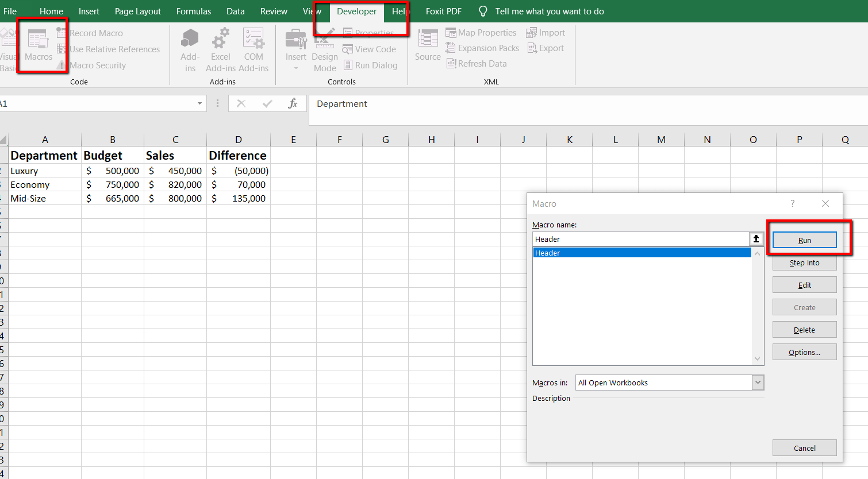Switch to the Formulas ribbon tab
Screen dimensions: 868x479
[193, 11]
